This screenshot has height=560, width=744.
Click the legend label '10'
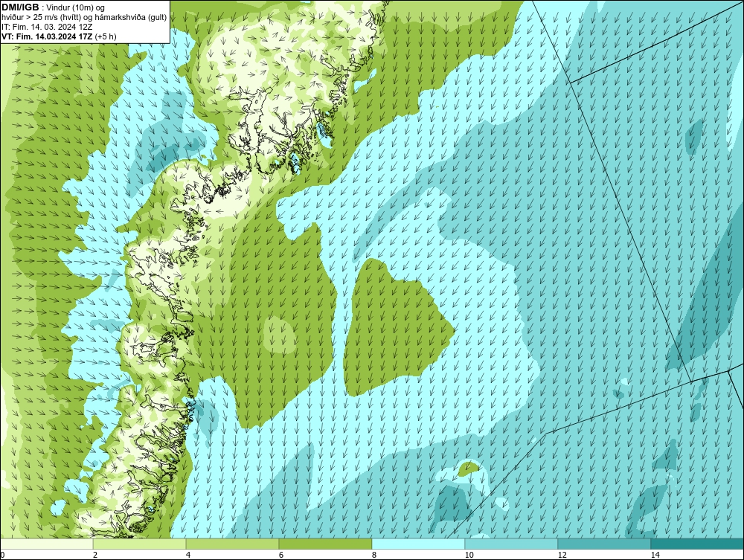point(469,555)
